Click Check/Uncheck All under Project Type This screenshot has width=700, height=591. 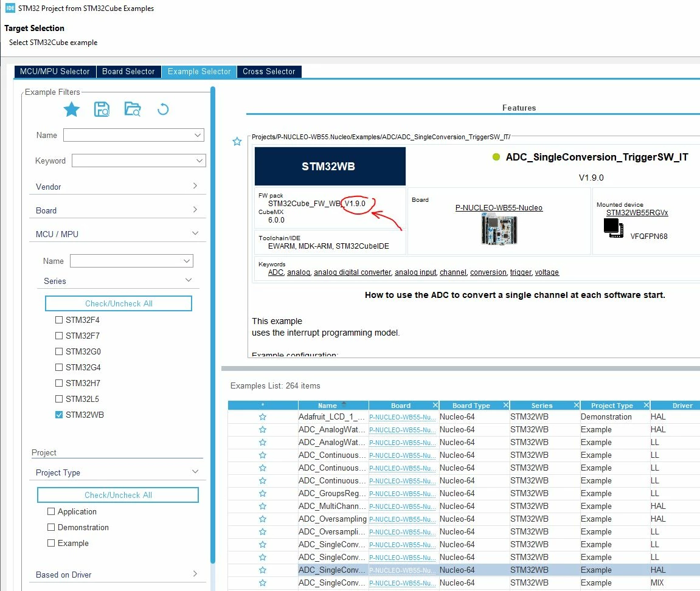(x=119, y=495)
